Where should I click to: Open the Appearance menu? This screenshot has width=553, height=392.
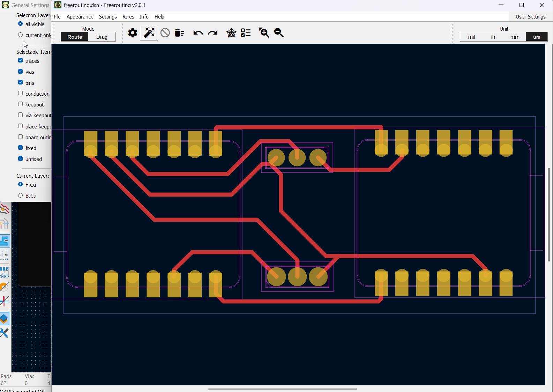point(80,17)
